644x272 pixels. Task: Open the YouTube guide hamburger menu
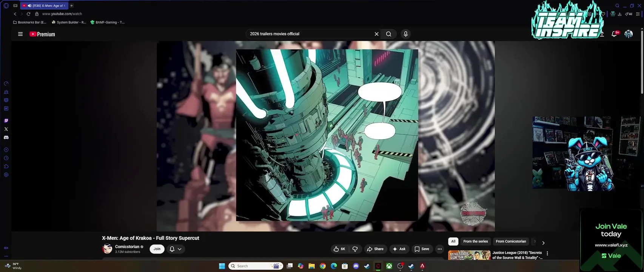20,34
